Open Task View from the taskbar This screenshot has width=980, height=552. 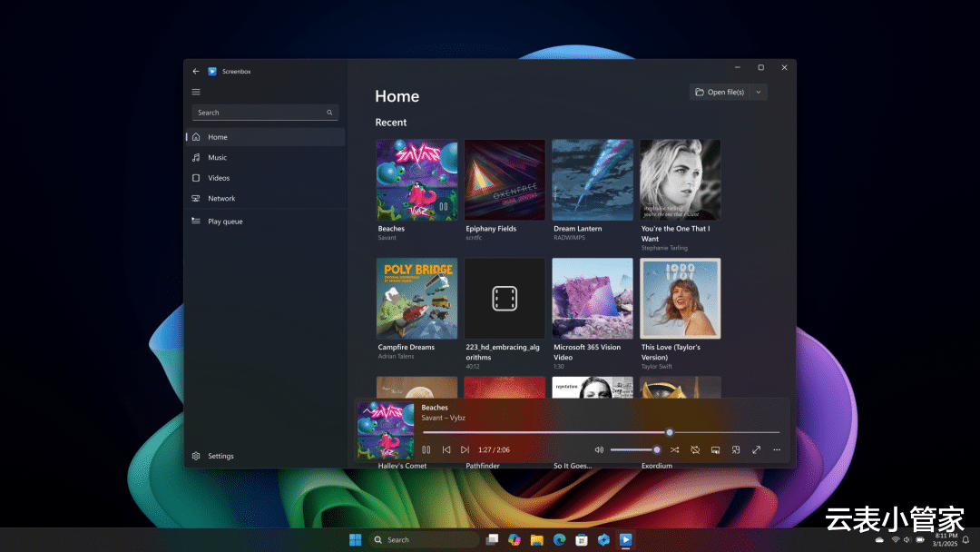coord(492,539)
